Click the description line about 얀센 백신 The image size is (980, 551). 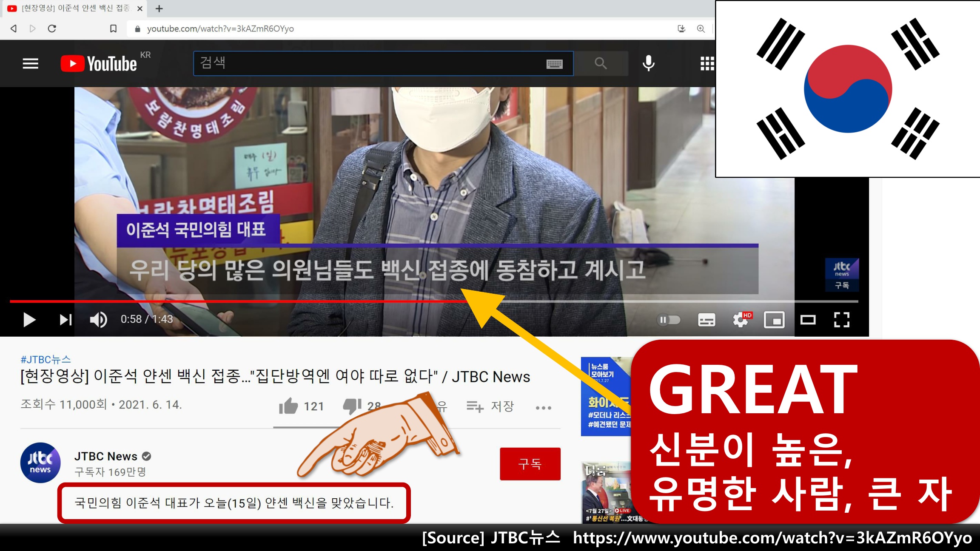(234, 503)
